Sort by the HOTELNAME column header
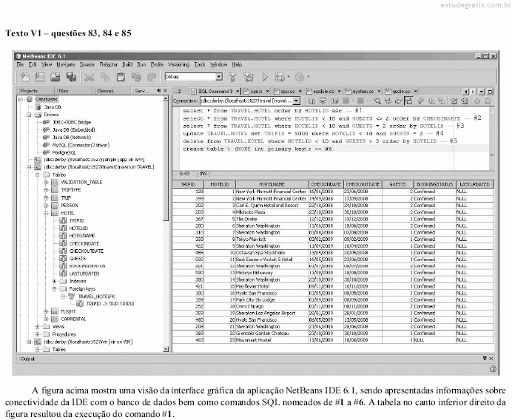This screenshot has width=512, height=420. (x=272, y=184)
